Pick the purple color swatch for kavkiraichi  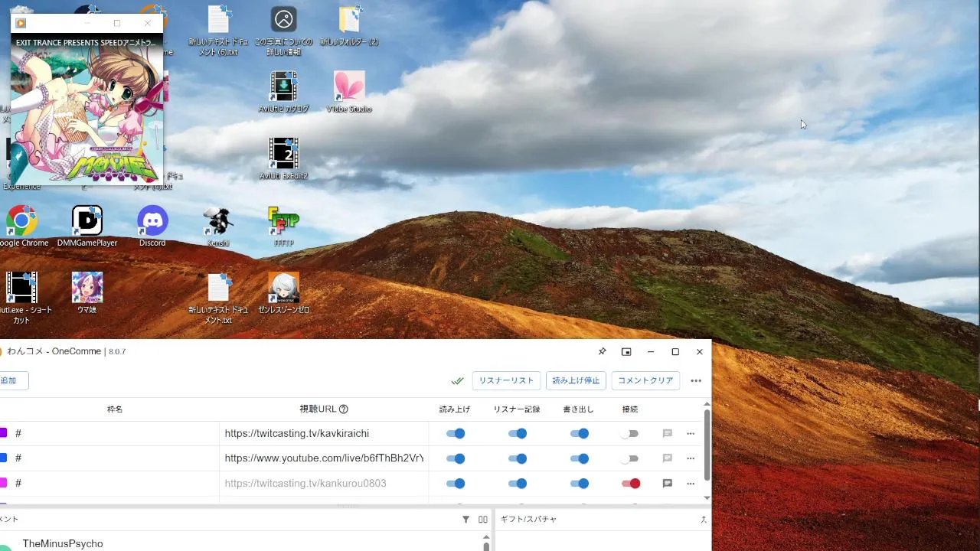tap(3, 433)
